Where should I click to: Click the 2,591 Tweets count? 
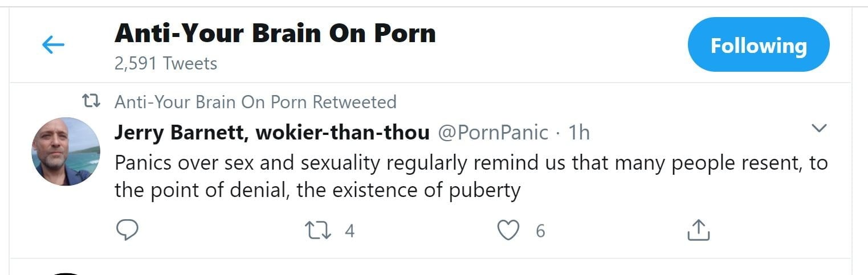tap(166, 63)
